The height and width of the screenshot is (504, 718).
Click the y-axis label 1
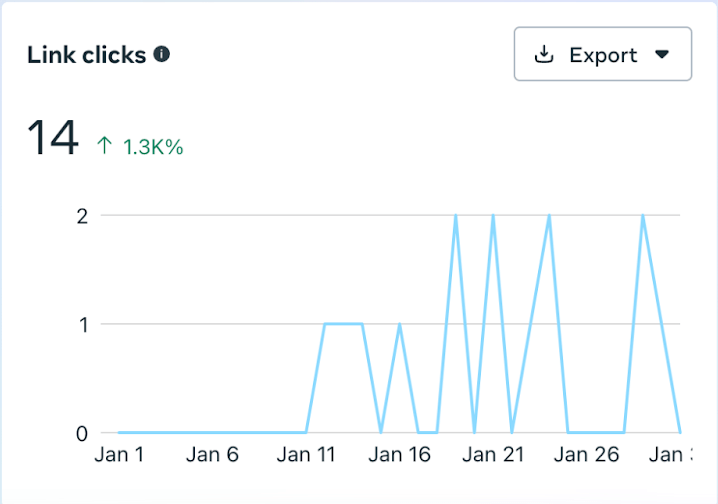[x=82, y=324]
